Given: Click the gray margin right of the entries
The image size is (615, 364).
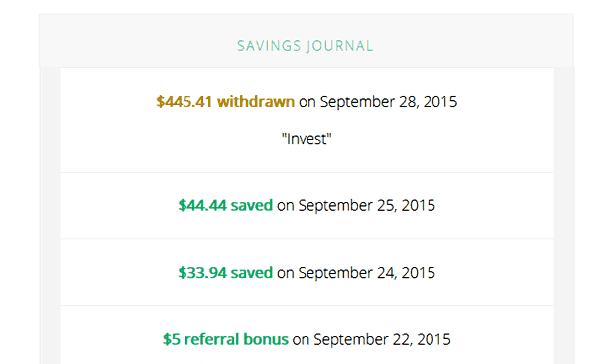Looking at the screenshot, I should pyautogui.click(x=564, y=216).
